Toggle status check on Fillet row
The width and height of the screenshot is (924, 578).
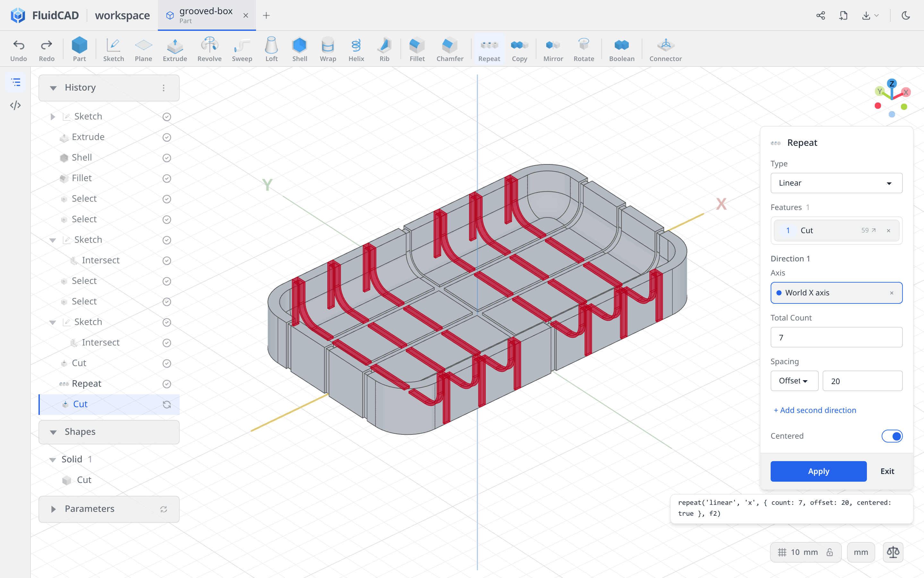167,178
